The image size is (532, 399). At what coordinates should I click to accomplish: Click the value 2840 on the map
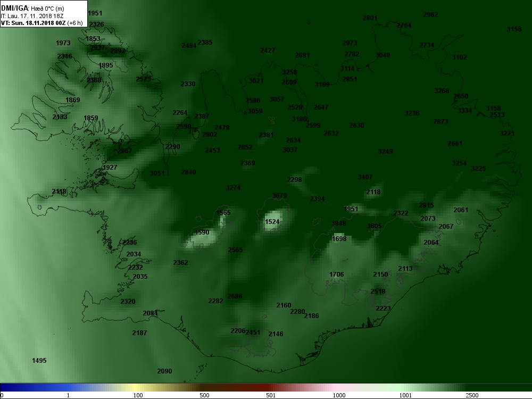coord(188,172)
